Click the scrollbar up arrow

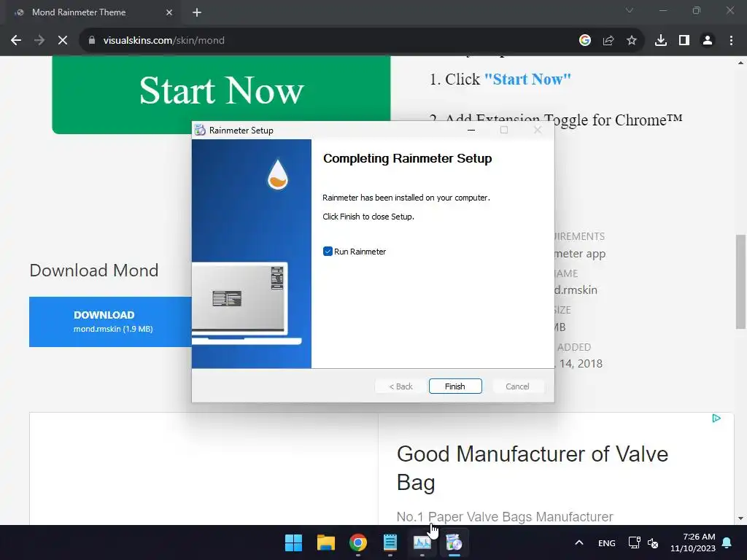pos(740,63)
